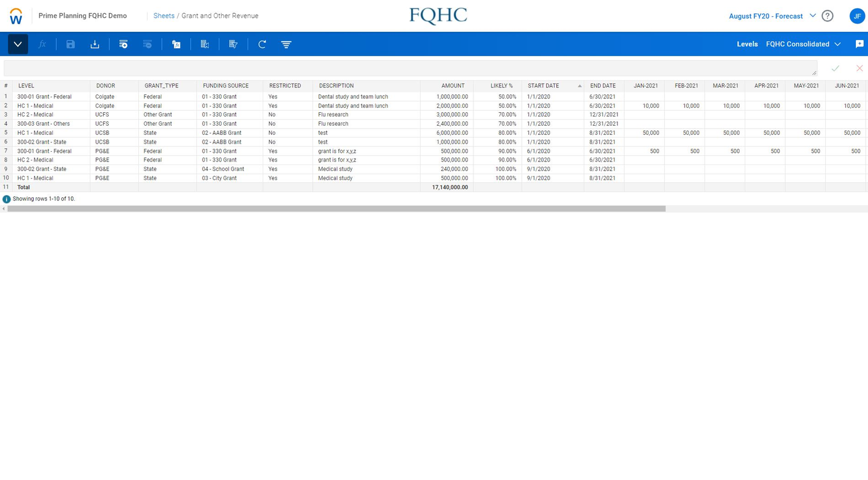Screen dimensions: 868x480
Task: Open the JF user avatar menu
Action: 857,16
